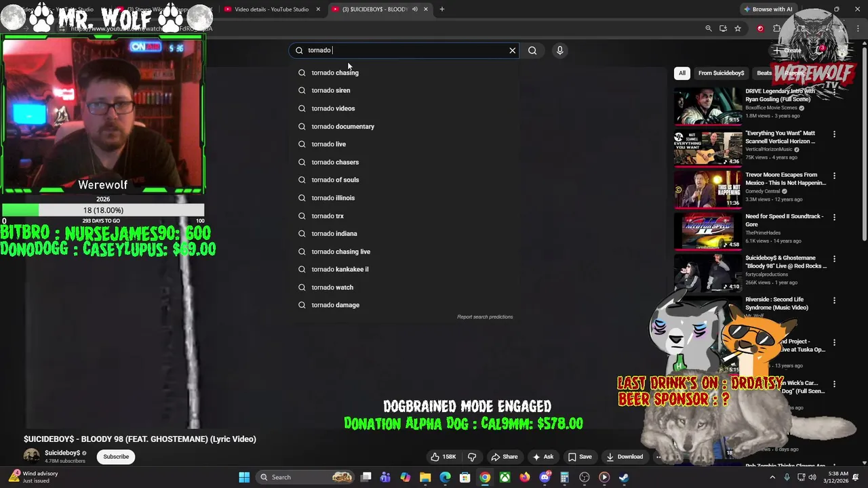This screenshot has width=868, height=488.
Task: Open OBS Studio from the taskbar
Action: (x=585, y=477)
